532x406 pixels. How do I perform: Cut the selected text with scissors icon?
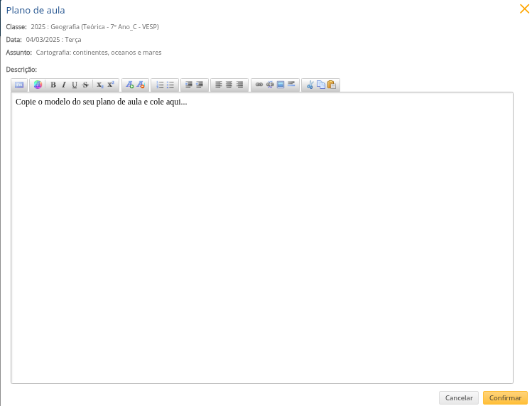pos(310,85)
